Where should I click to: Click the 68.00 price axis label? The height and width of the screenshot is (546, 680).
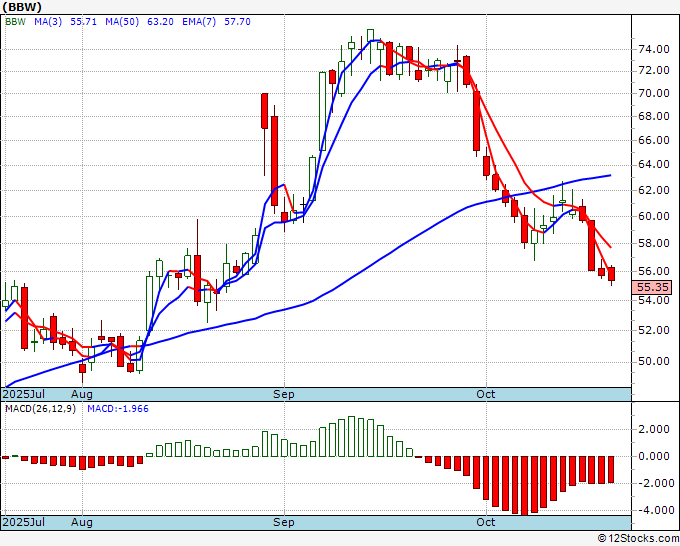654,116
